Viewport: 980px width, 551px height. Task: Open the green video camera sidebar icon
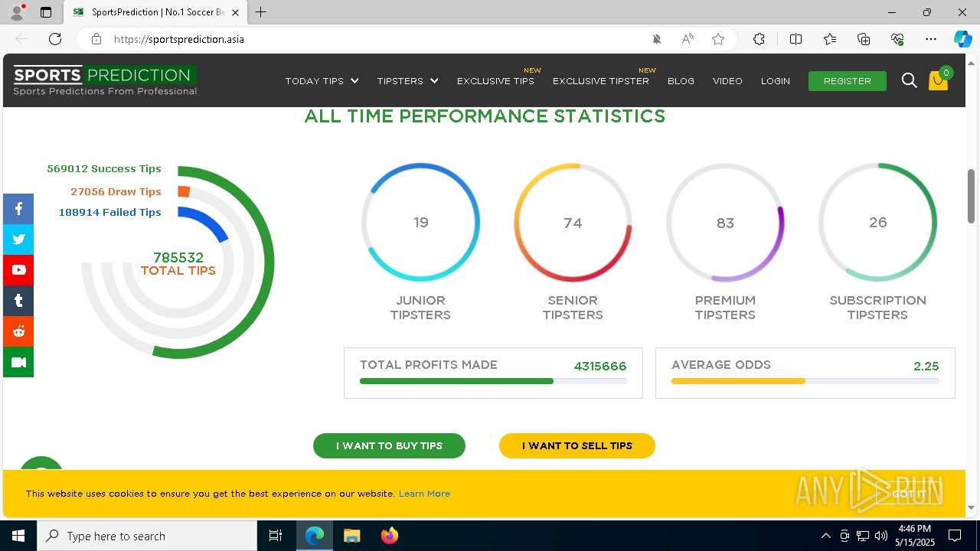click(x=18, y=362)
